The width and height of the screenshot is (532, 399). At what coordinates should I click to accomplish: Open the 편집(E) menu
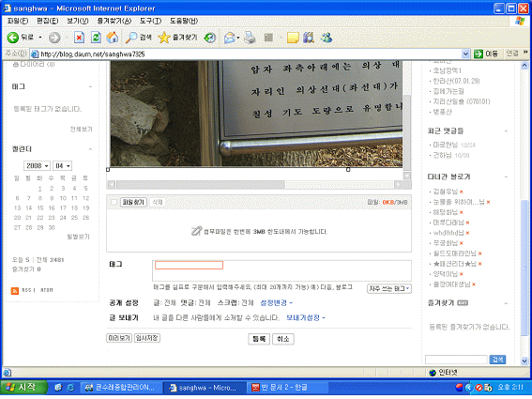coord(48,21)
